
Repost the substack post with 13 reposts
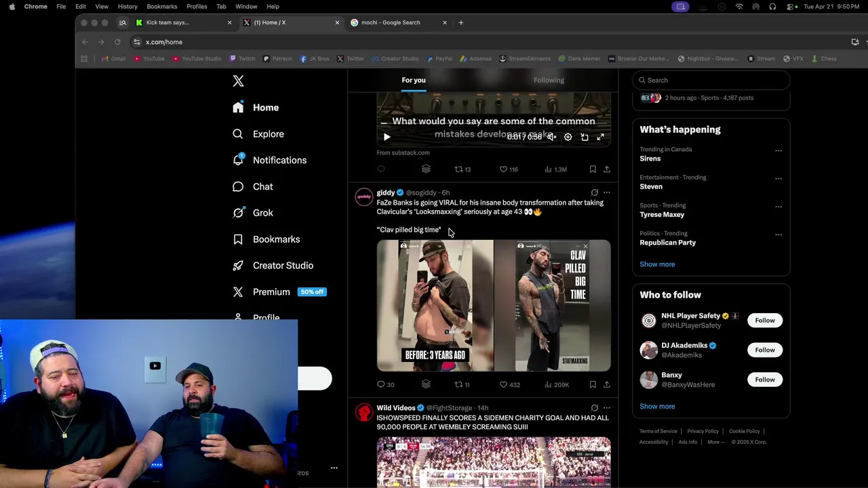click(x=462, y=169)
